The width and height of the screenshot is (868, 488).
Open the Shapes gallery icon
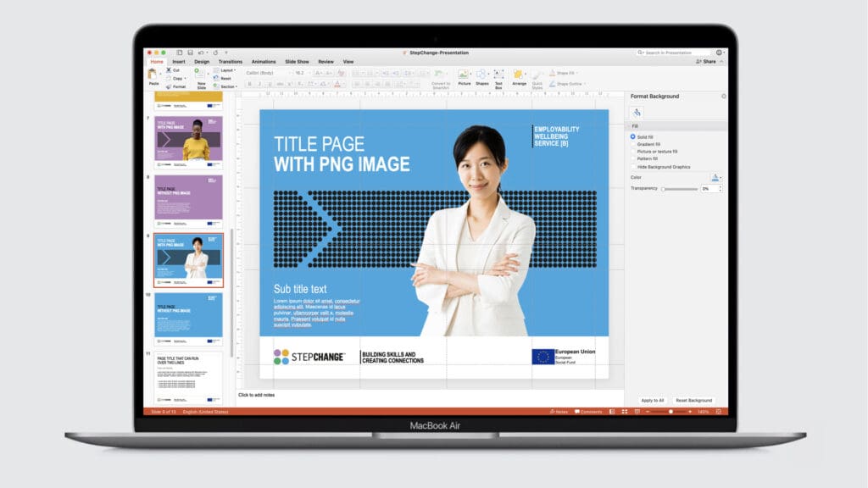481,75
